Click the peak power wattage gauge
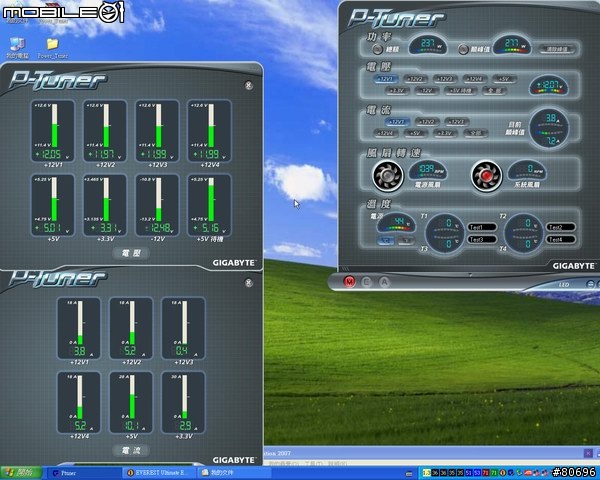This screenshot has width=600, height=480. coord(512,44)
